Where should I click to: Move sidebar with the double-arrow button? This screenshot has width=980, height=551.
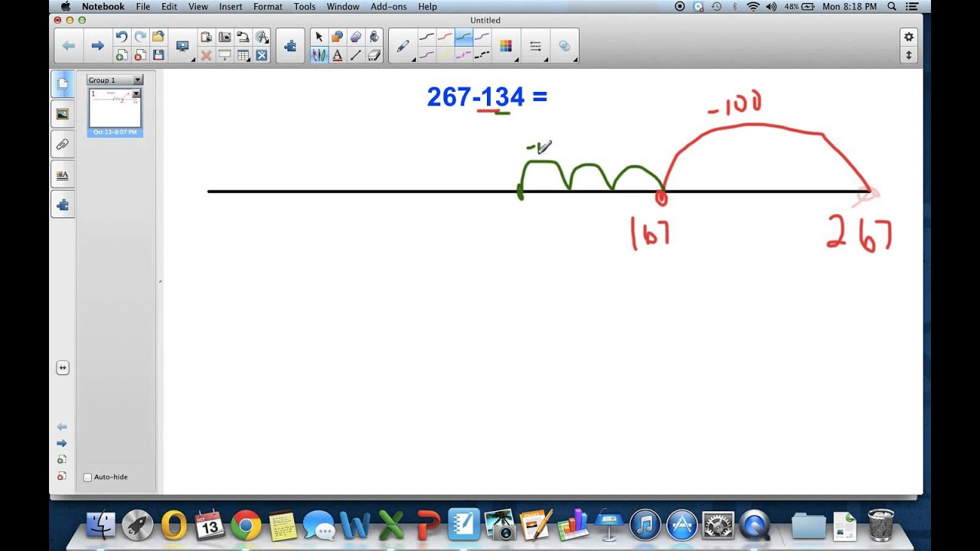(63, 368)
